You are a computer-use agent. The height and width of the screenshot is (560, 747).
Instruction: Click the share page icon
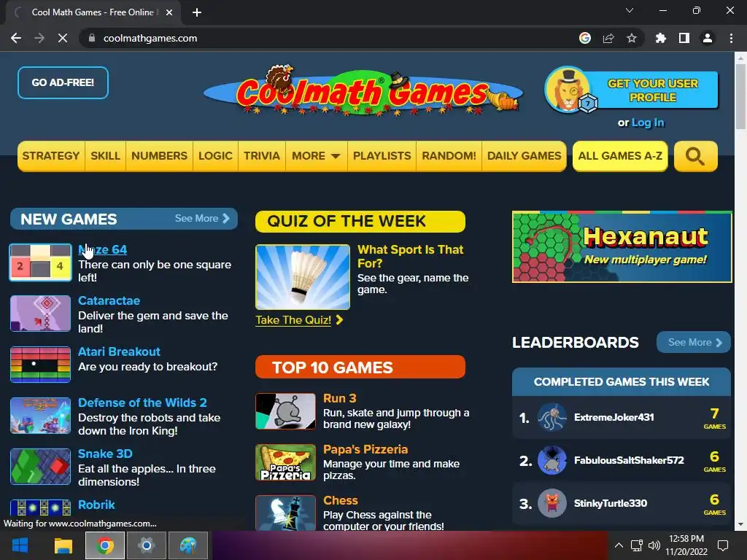(x=608, y=38)
